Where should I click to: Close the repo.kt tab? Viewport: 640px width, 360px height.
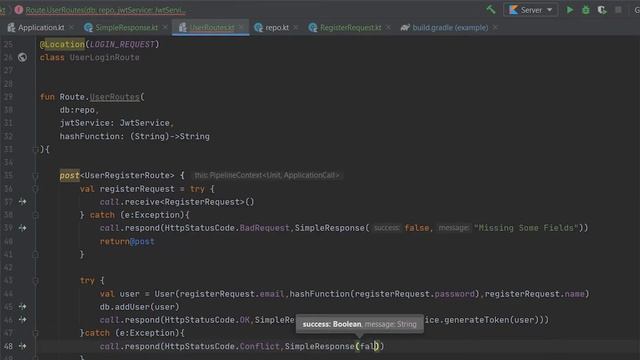[x=296, y=27]
